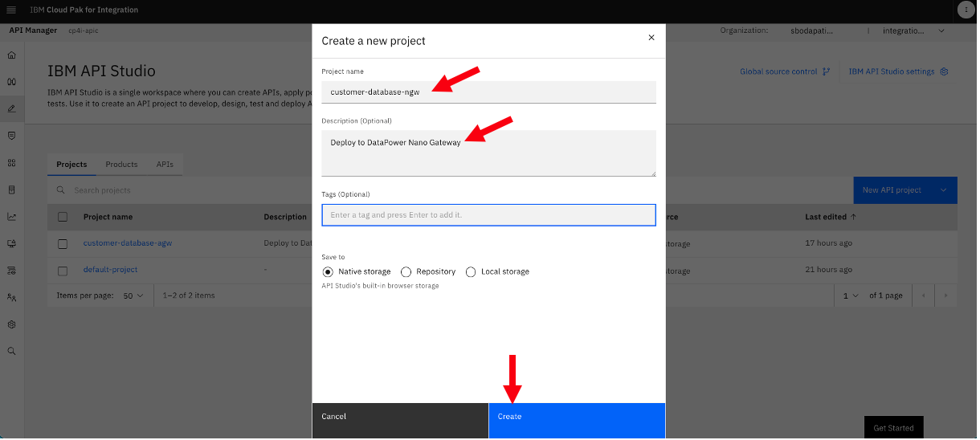Switch to the APIs tab
Screen dimensions: 980x440
tap(165, 165)
